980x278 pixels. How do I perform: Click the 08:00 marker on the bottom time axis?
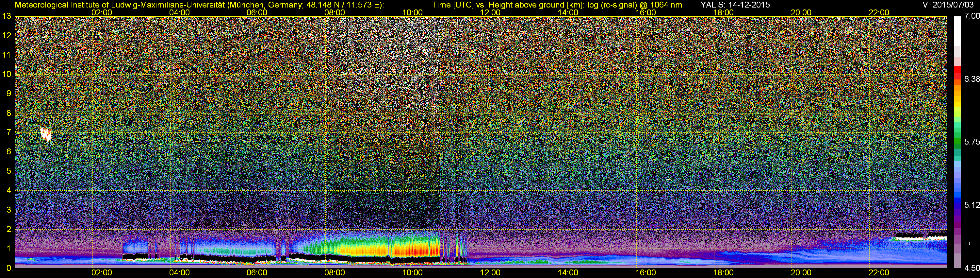335,273
